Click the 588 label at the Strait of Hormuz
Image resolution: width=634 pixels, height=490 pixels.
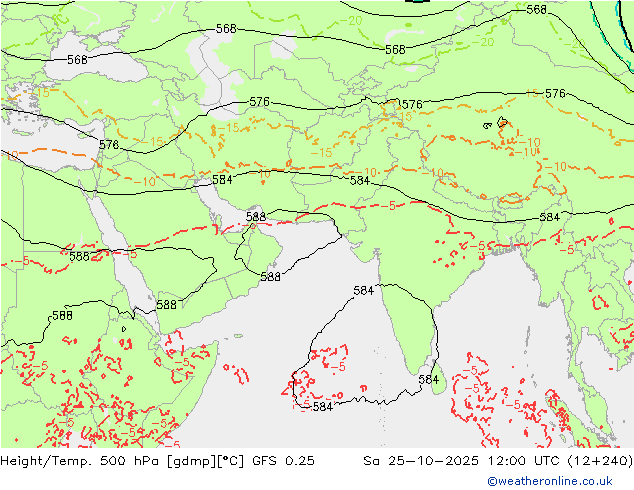click(256, 217)
